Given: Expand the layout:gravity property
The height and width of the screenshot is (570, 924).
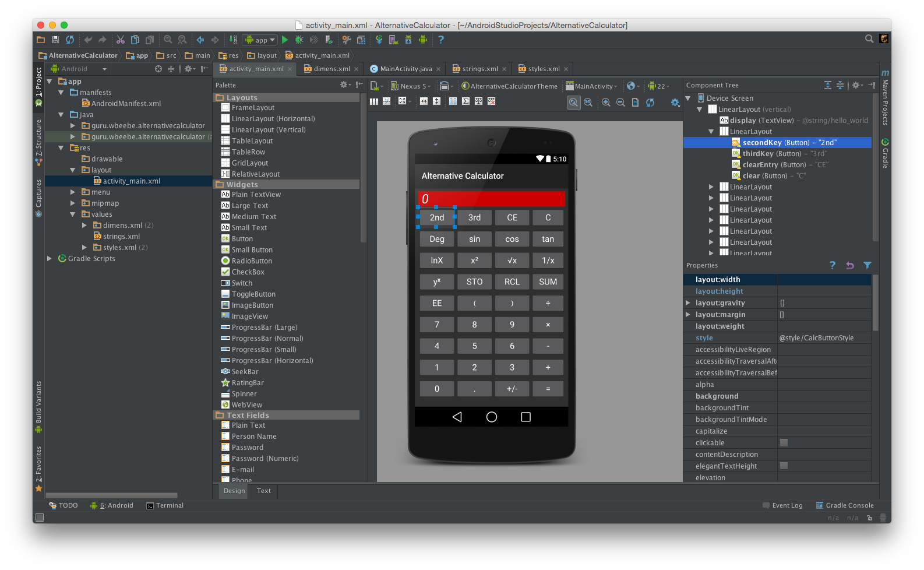Looking at the screenshot, I should pyautogui.click(x=688, y=302).
